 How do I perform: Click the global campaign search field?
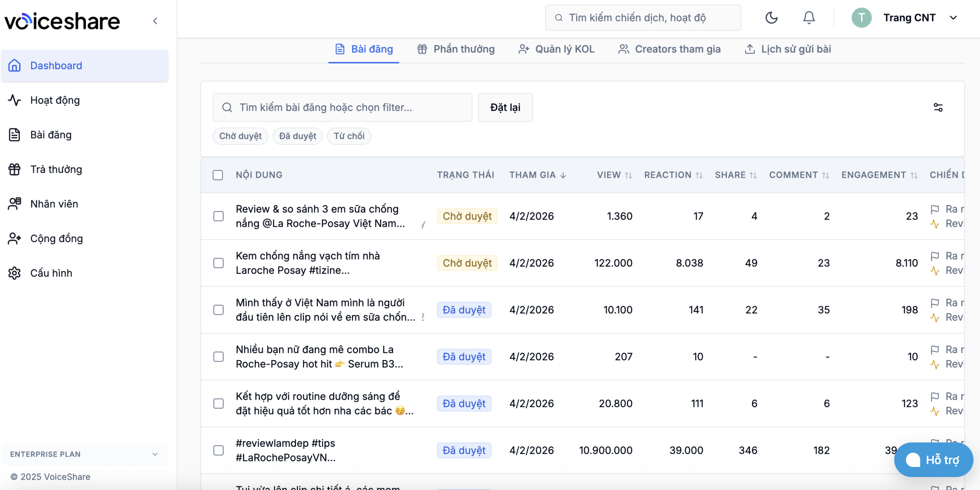tap(643, 18)
